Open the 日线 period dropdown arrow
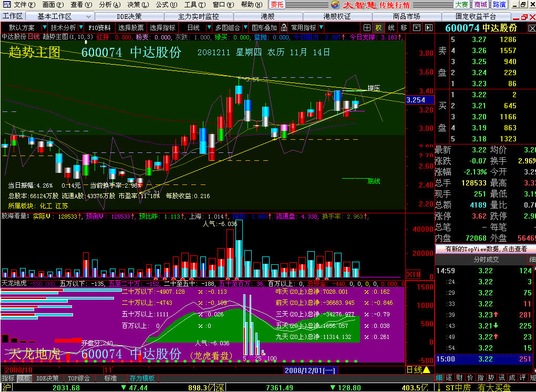Image resolution: width=536 pixels, height=392 pixels. coord(209,27)
